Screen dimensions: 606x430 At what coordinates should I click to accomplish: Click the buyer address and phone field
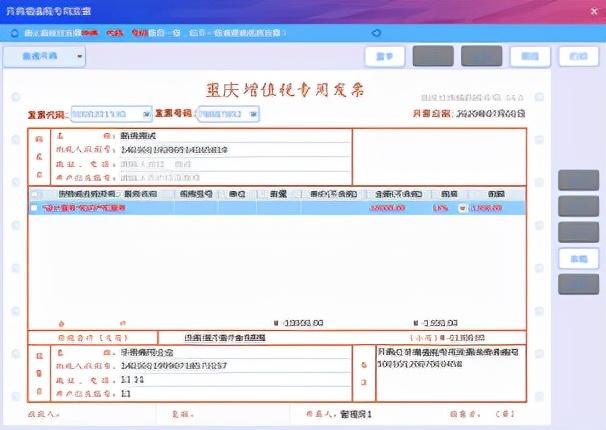(235, 164)
